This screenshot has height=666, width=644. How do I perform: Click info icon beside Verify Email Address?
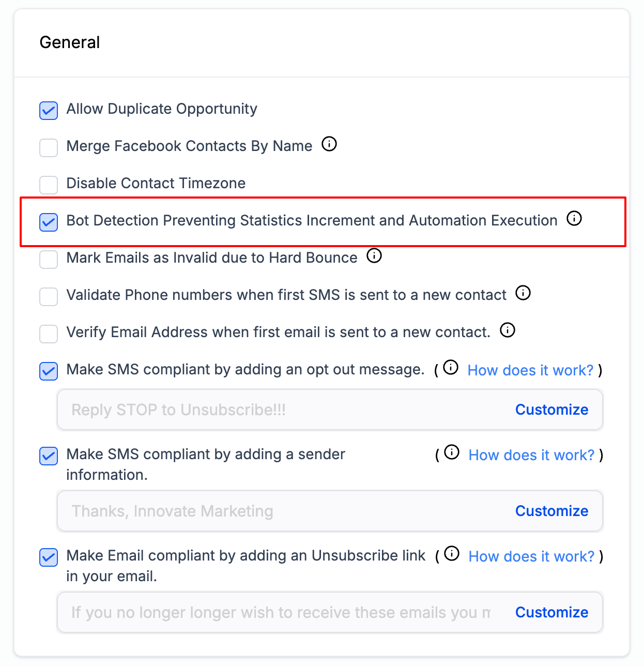tap(508, 330)
